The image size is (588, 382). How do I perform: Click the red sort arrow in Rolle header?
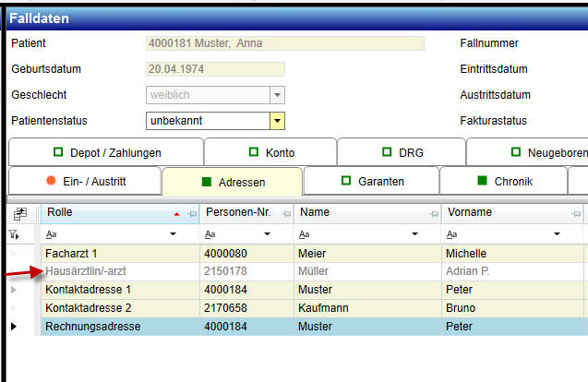click(176, 214)
